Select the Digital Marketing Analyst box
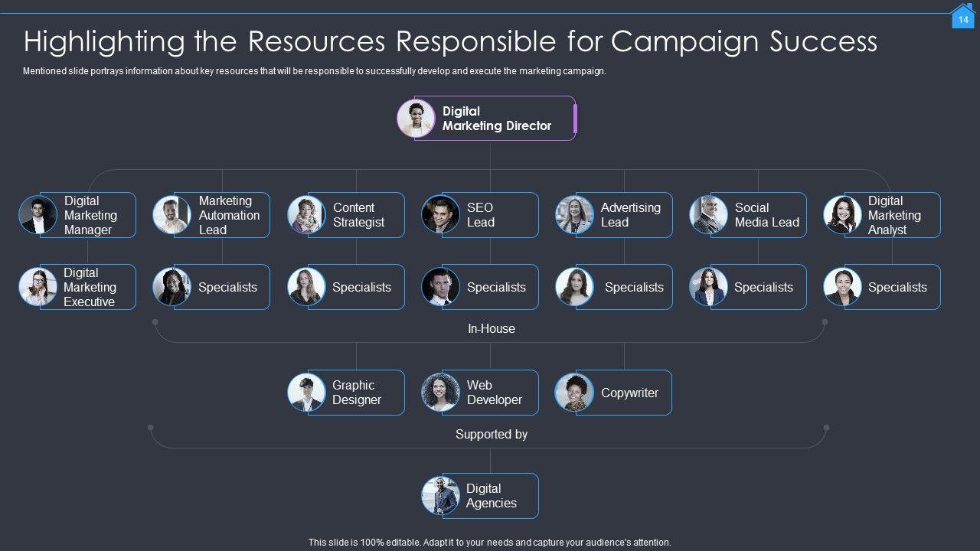Image resolution: width=980 pixels, height=551 pixels. pyautogui.click(x=893, y=215)
